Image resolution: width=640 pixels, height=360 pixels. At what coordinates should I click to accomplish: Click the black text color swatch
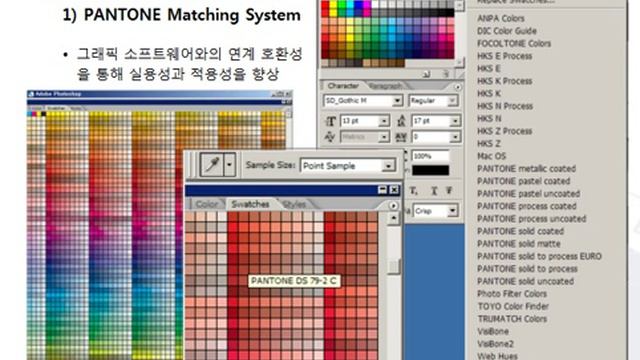tap(430, 170)
